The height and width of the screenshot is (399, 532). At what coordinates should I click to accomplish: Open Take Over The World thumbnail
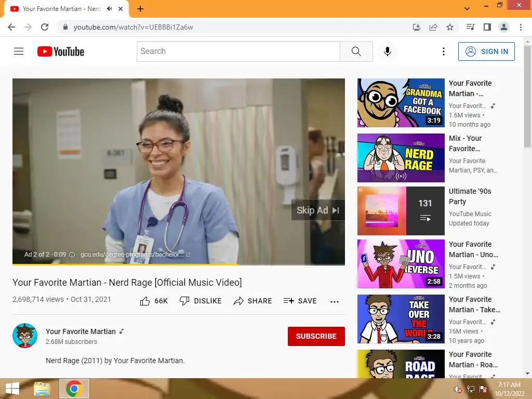tap(401, 319)
